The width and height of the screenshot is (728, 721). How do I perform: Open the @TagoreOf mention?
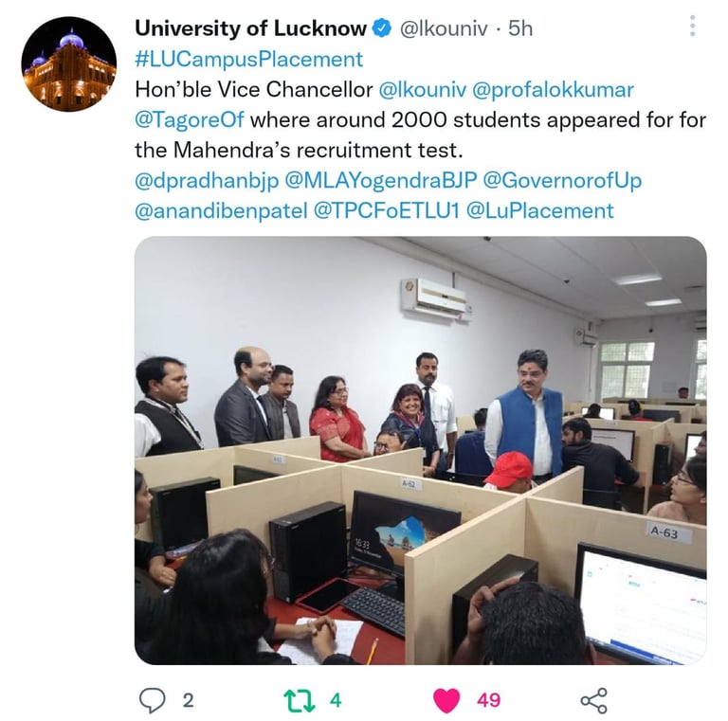189,120
